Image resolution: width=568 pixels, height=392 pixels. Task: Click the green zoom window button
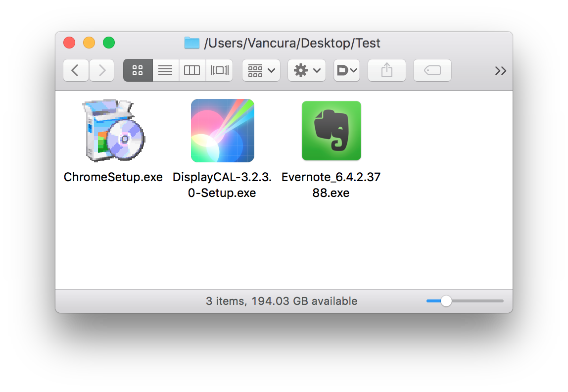tap(109, 43)
